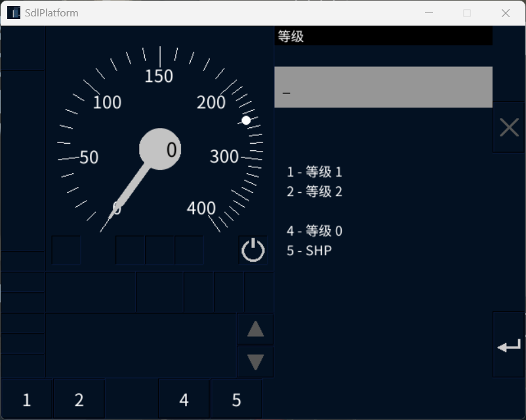This screenshot has width=526, height=420.
Task: Click the 等级 header title
Action: click(291, 36)
